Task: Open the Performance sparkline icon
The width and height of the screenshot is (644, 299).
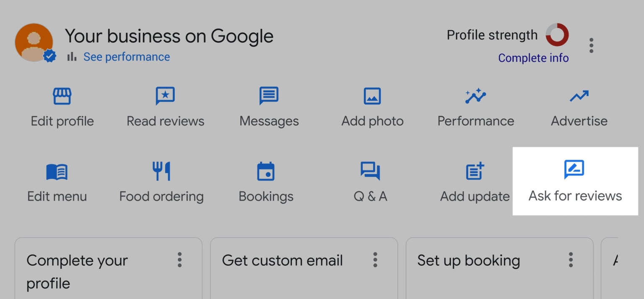Action: 475,96
